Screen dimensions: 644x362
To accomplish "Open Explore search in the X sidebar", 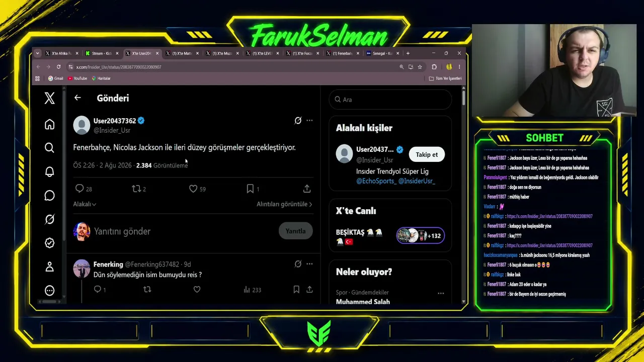I will [x=49, y=148].
